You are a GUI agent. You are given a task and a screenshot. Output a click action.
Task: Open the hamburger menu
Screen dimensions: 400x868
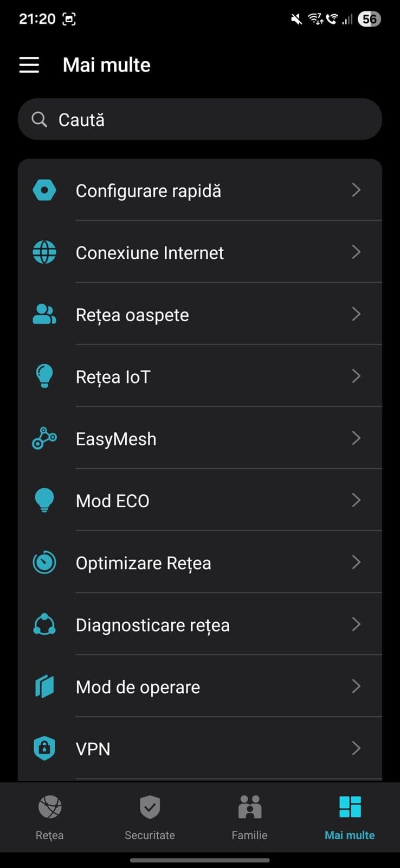[29, 65]
